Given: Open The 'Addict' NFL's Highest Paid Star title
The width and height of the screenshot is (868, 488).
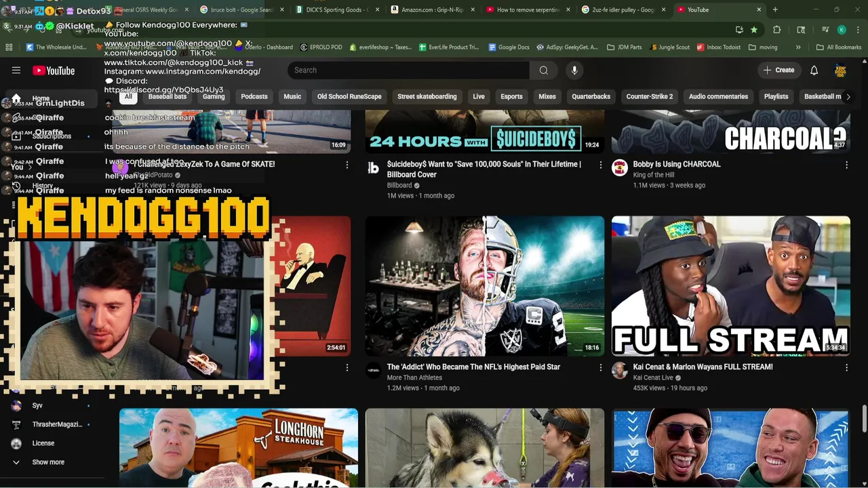Looking at the screenshot, I should coord(473,367).
